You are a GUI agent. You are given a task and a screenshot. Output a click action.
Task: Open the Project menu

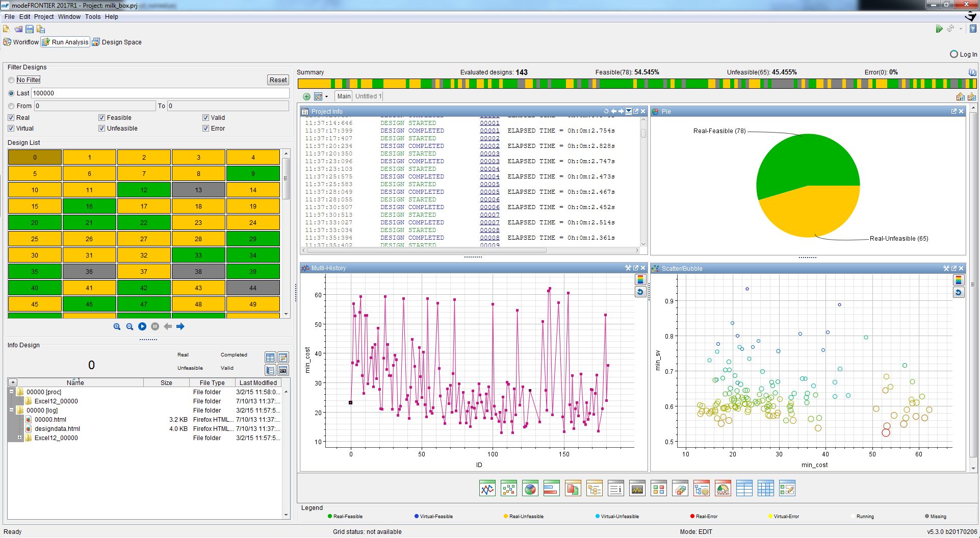tap(44, 17)
